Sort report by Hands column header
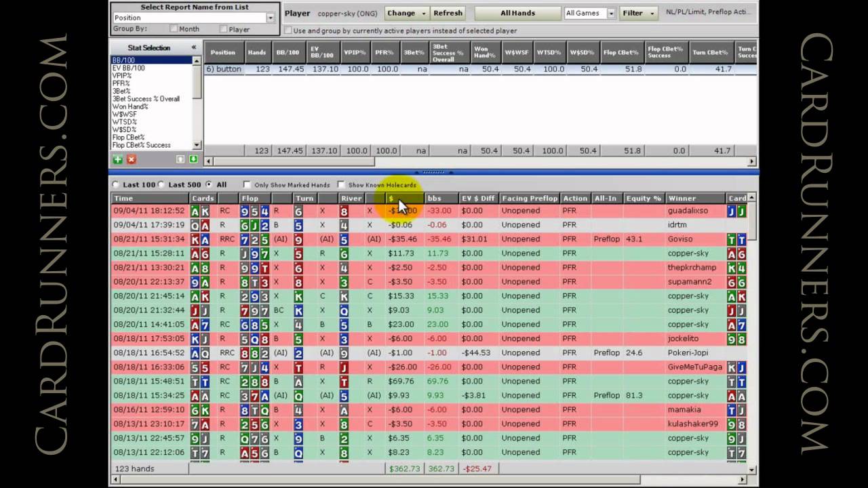This screenshot has height=488, width=868. (x=257, y=52)
